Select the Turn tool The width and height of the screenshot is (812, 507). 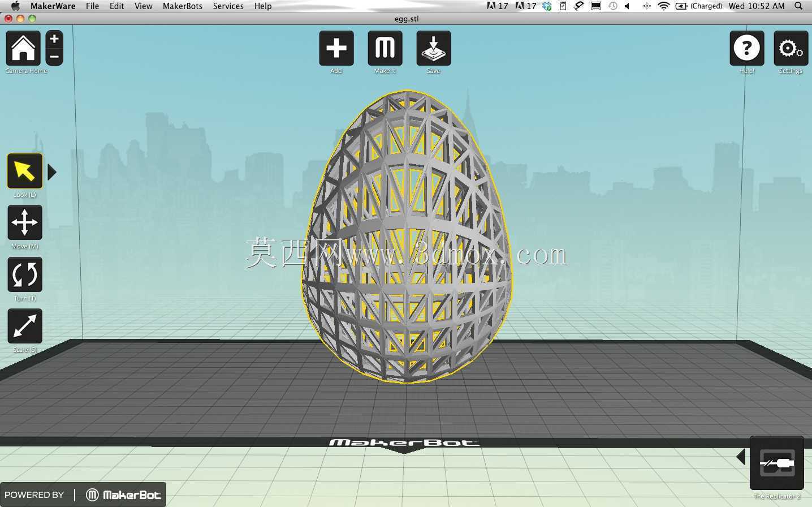pos(25,274)
